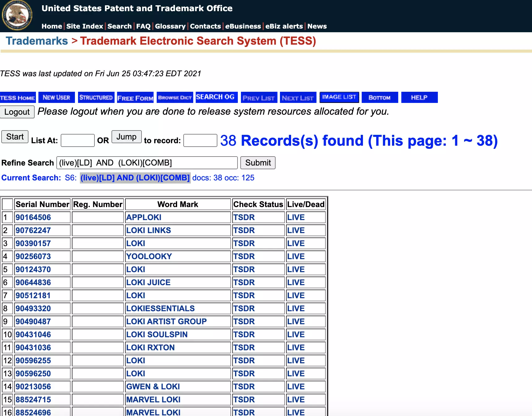Viewport: 532px width, 416px height.
Task: Open eBiz alerts in top navigation
Action: coord(284,26)
